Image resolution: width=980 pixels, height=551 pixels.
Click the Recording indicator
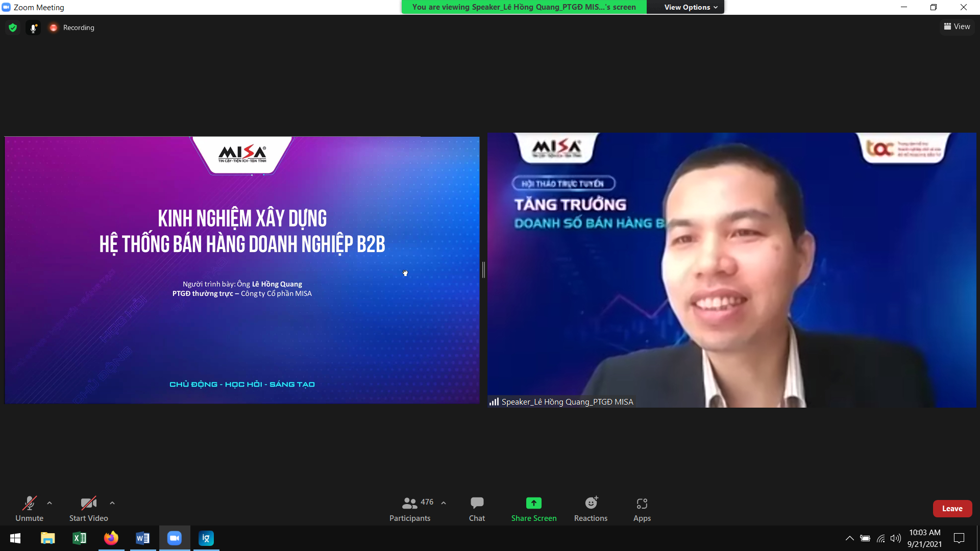click(x=72, y=28)
